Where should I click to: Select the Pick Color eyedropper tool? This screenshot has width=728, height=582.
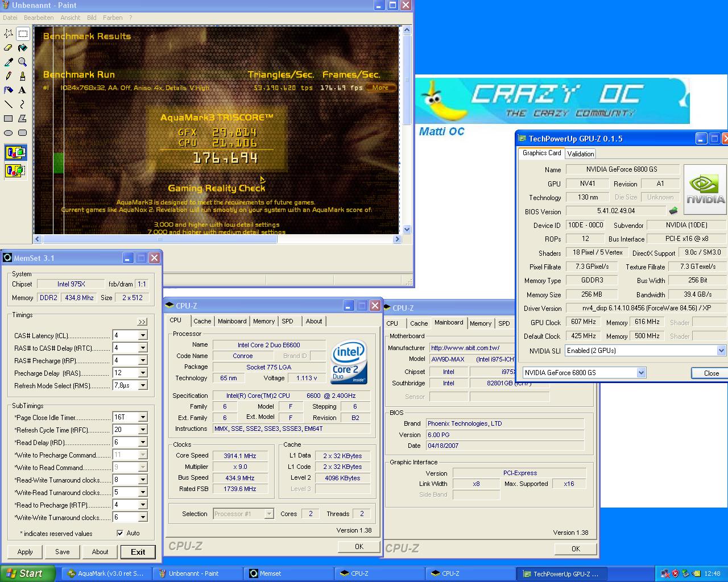tap(9, 62)
